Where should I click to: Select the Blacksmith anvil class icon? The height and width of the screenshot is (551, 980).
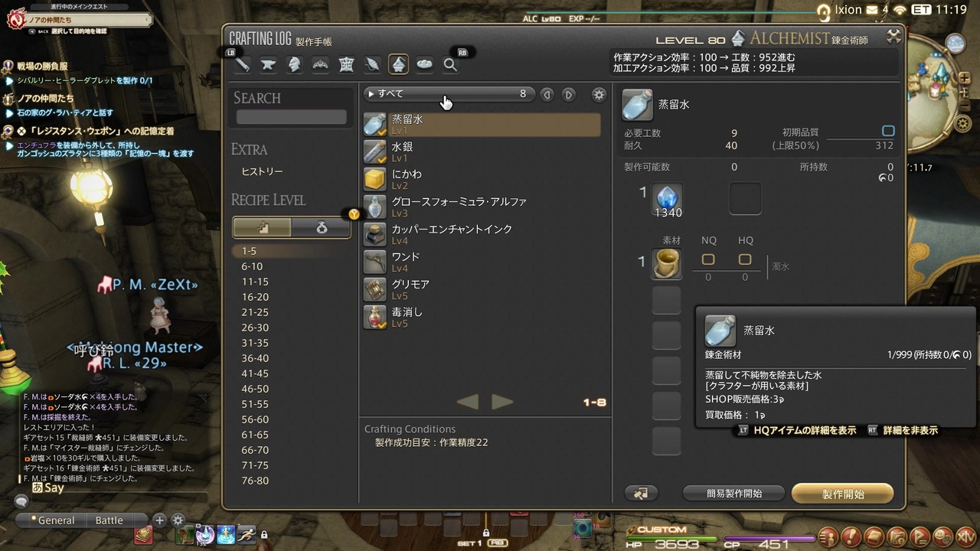click(269, 65)
